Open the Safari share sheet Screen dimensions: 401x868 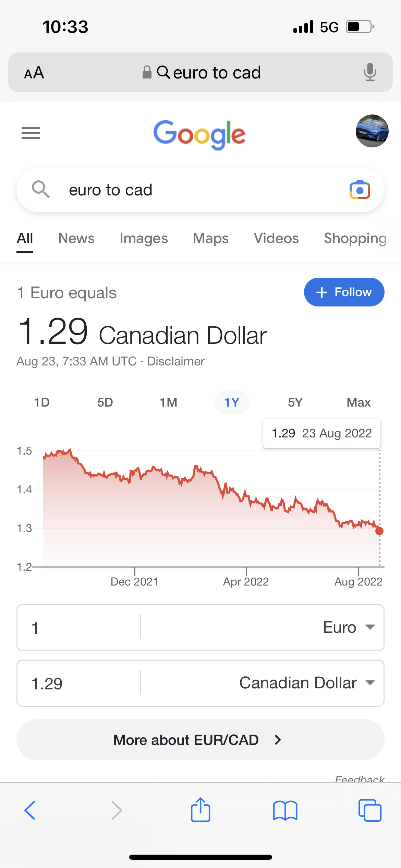(200, 810)
